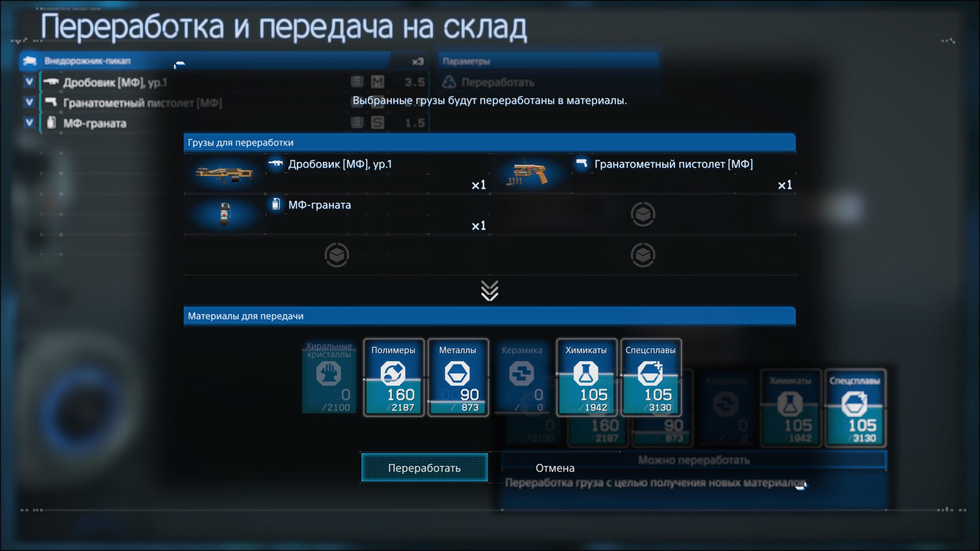Click the Полимеры label on the material card

[393, 350]
